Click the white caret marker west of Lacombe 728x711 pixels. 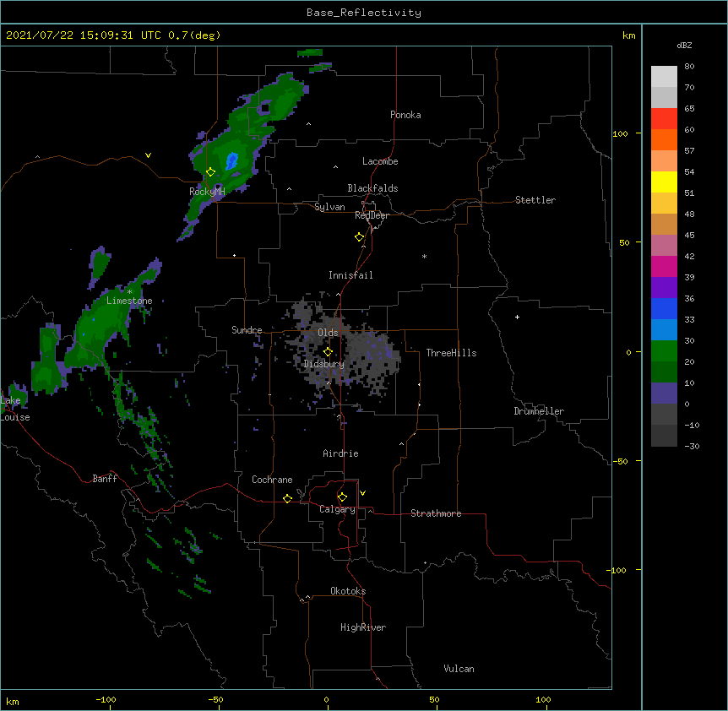point(335,167)
